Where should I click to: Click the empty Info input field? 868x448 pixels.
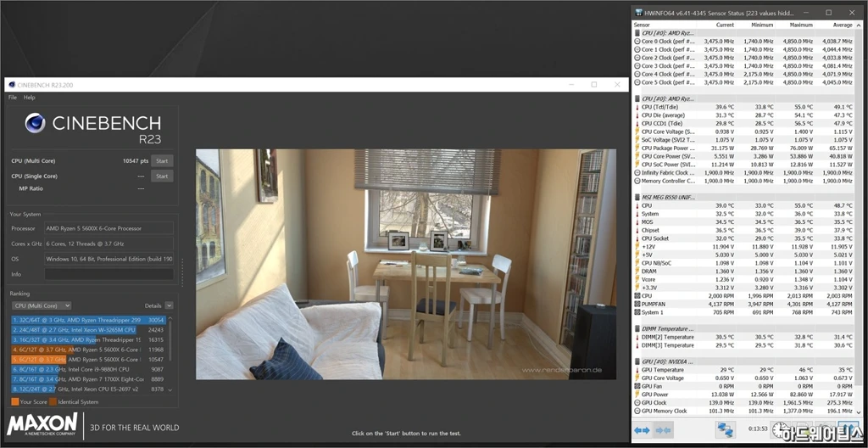(109, 274)
